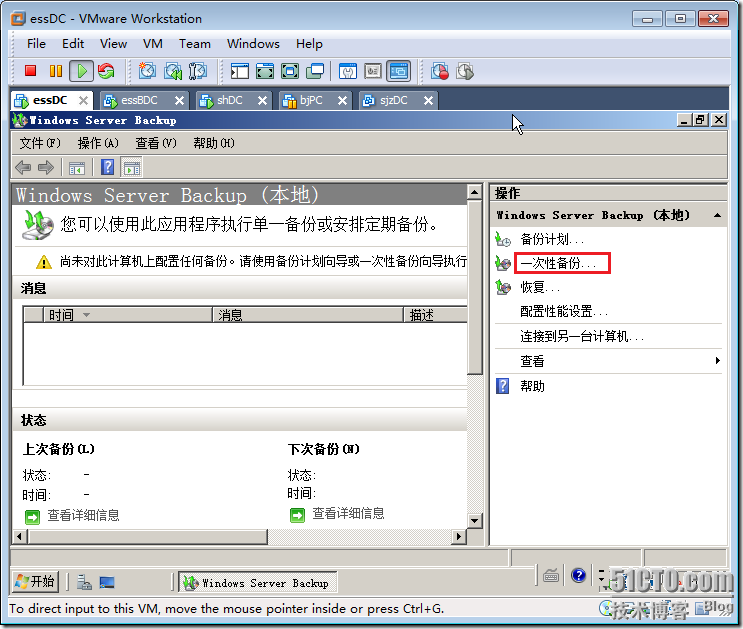Click 帮助 in actions pane

coord(532,386)
